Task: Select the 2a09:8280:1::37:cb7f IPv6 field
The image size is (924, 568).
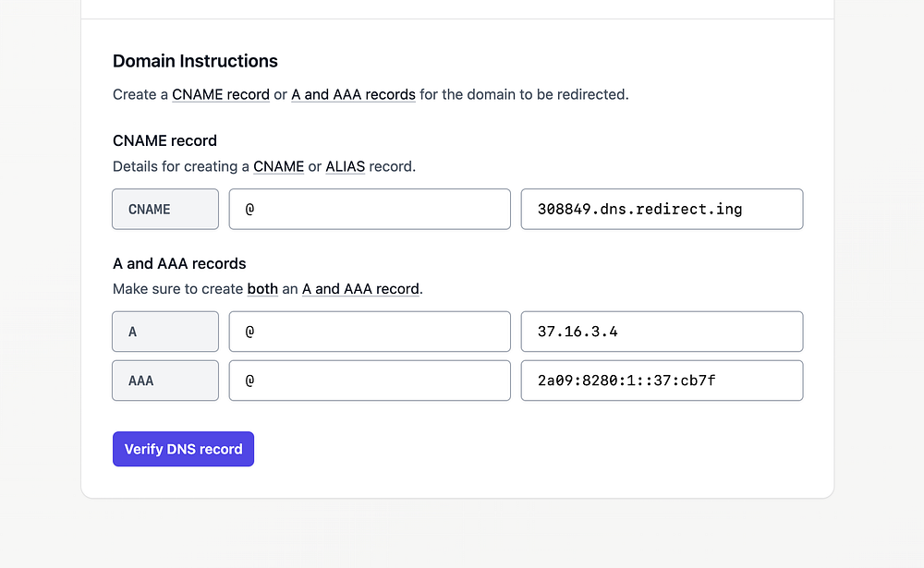Action: (662, 380)
